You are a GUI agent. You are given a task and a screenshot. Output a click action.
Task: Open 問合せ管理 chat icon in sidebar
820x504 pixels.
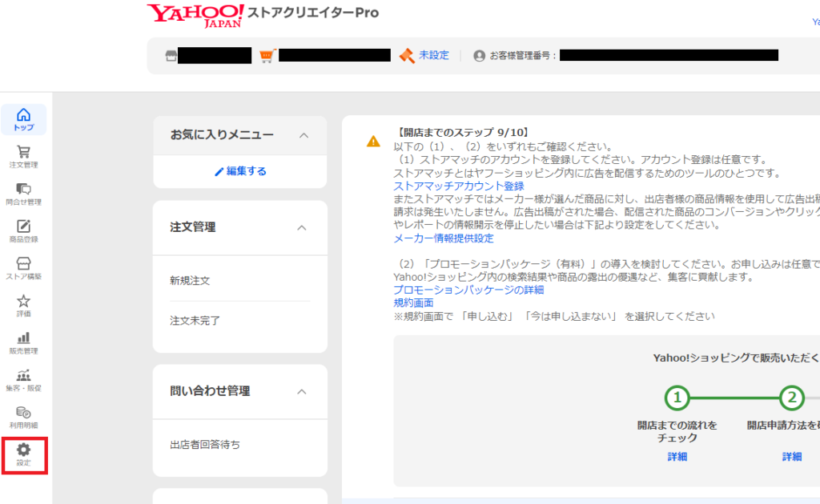point(24,194)
